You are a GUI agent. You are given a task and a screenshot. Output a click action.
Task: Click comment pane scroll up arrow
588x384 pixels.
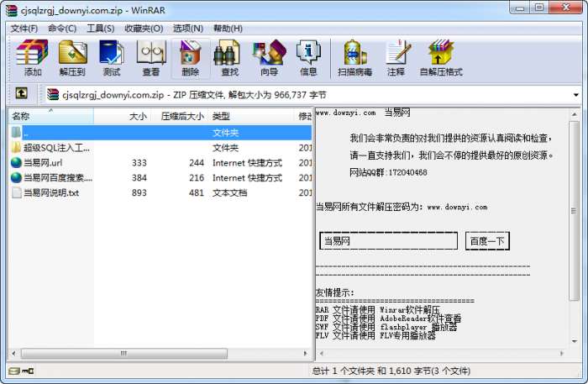[x=574, y=113]
